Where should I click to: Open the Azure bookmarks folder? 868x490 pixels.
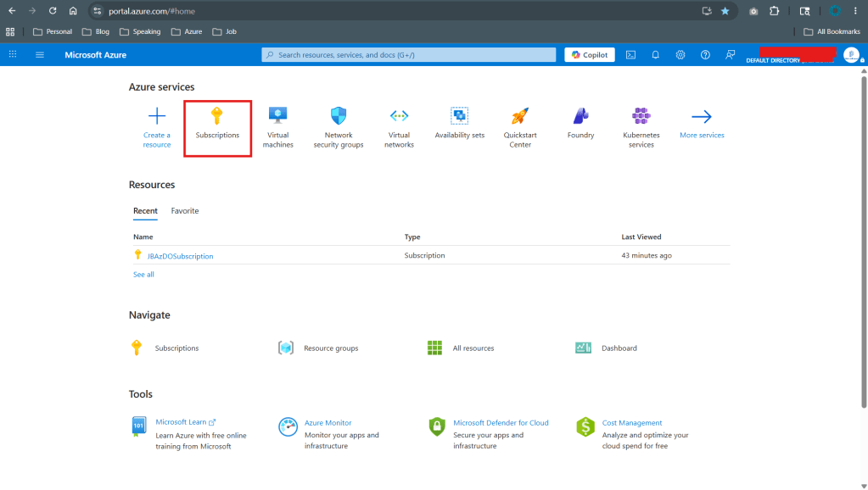tap(187, 31)
